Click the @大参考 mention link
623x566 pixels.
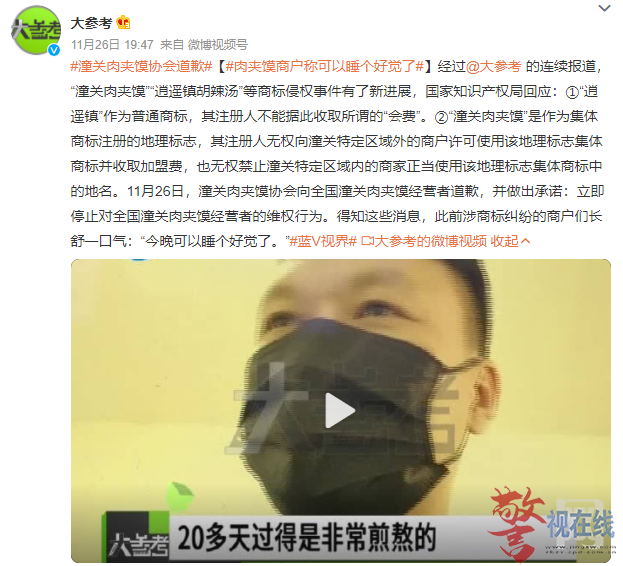(493, 66)
